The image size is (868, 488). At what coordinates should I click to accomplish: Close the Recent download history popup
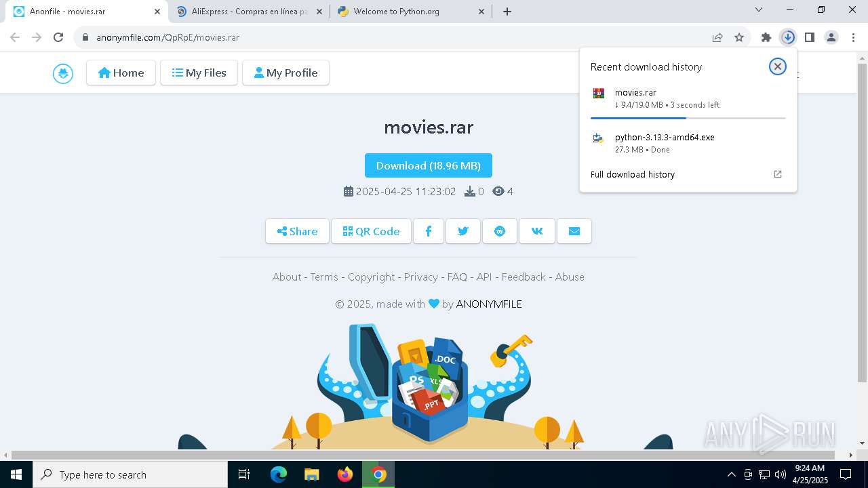[x=778, y=66]
